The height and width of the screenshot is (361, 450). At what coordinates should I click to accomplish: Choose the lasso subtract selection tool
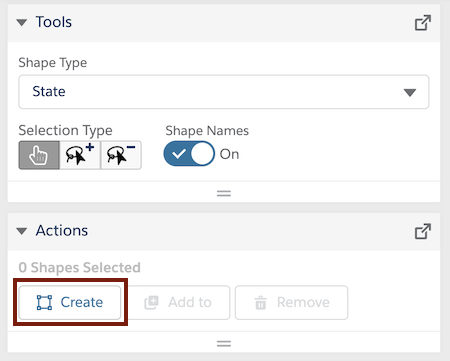click(x=121, y=155)
